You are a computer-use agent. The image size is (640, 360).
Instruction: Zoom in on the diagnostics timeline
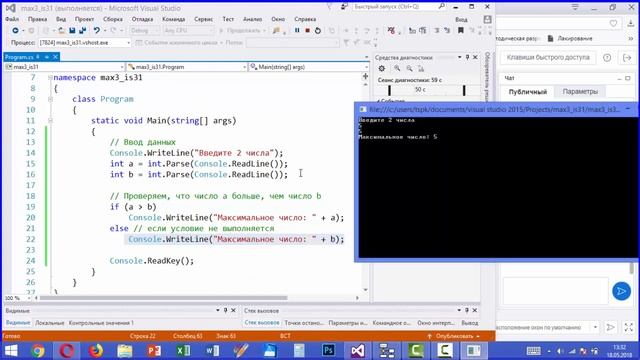(397, 69)
